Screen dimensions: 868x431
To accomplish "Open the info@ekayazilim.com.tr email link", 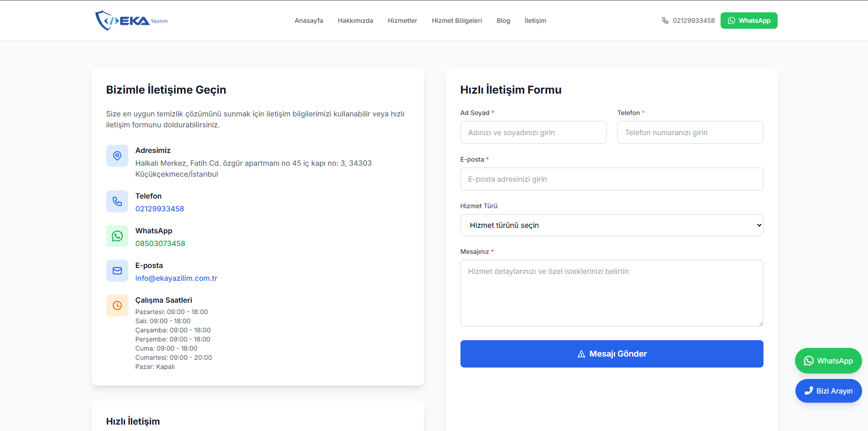I will pyautogui.click(x=176, y=278).
